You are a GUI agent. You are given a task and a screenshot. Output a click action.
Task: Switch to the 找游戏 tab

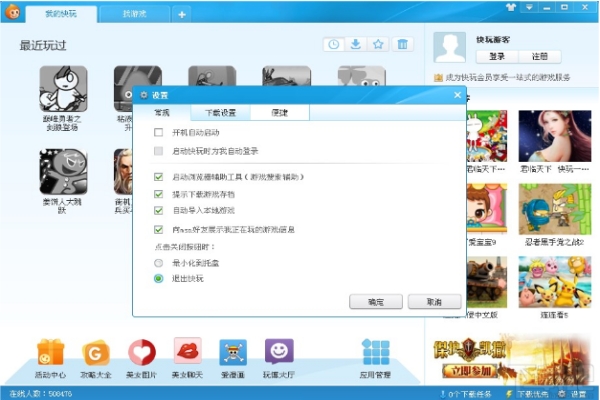click(x=135, y=14)
